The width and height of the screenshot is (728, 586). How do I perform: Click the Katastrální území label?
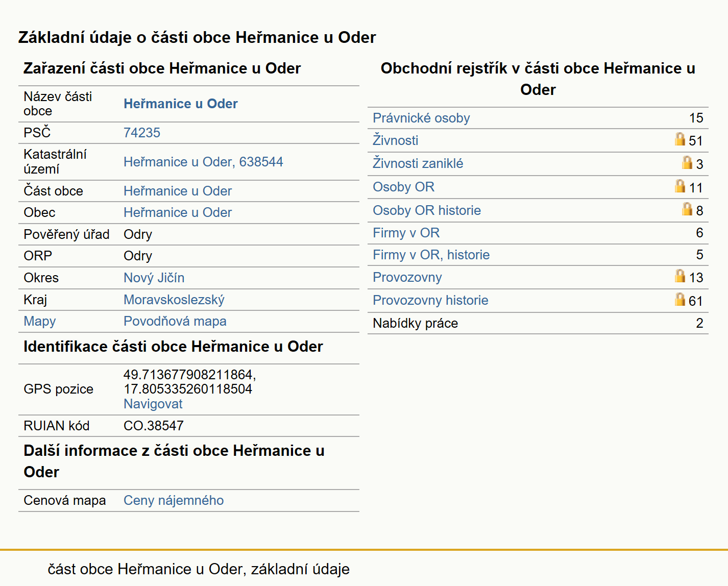(55, 162)
